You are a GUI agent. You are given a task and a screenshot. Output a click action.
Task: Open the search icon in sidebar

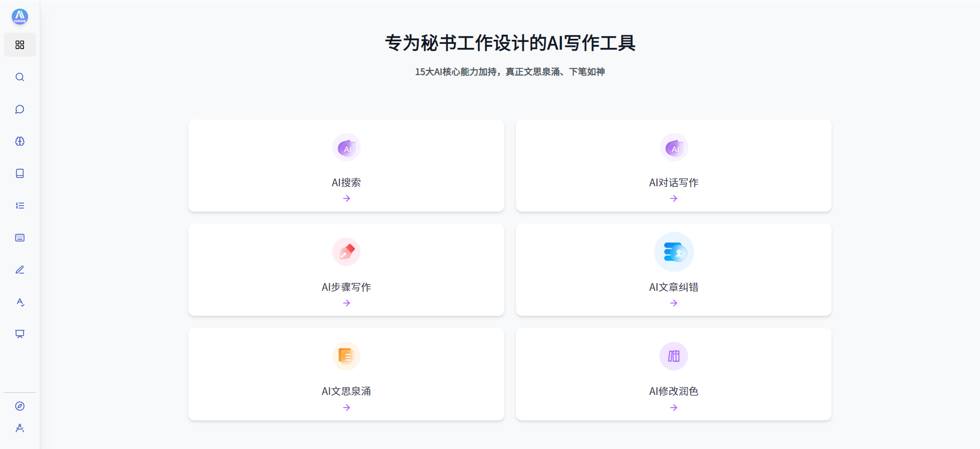tap(20, 77)
